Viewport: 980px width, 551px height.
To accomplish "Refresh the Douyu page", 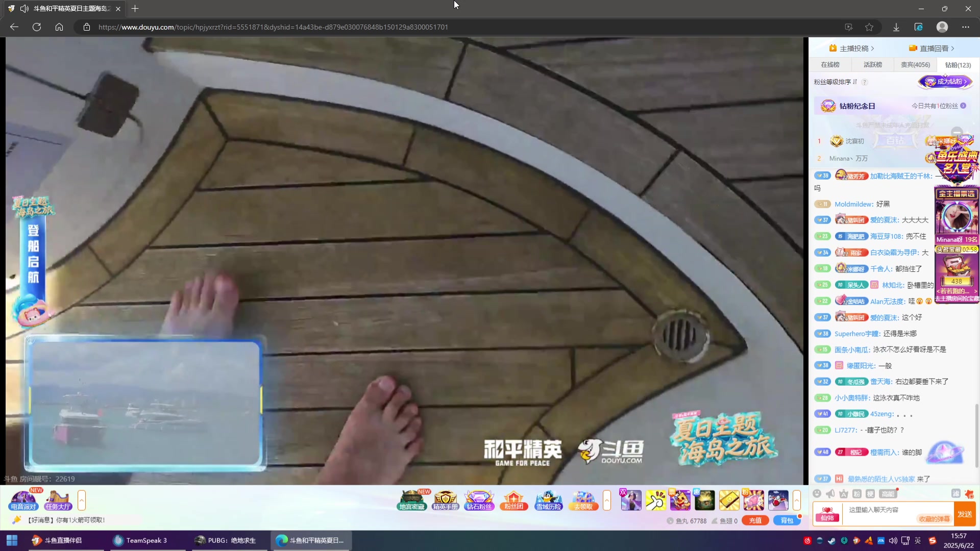I will (x=37, y=27).
